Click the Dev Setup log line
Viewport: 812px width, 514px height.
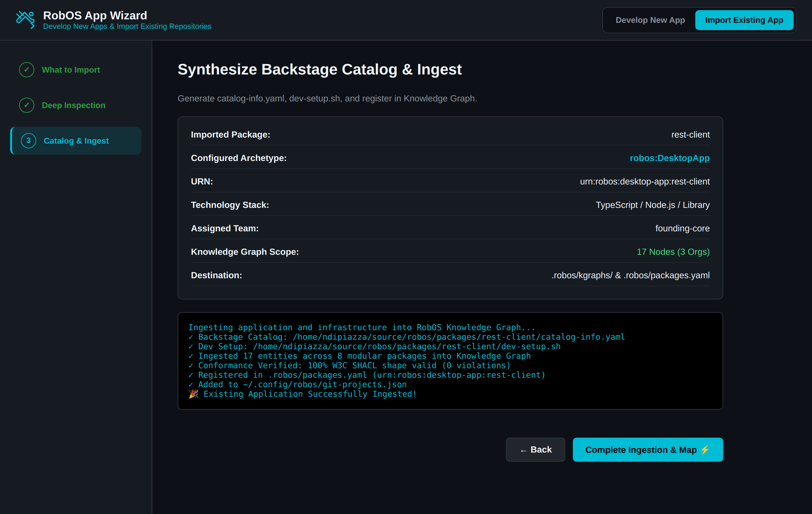(374, 346)
